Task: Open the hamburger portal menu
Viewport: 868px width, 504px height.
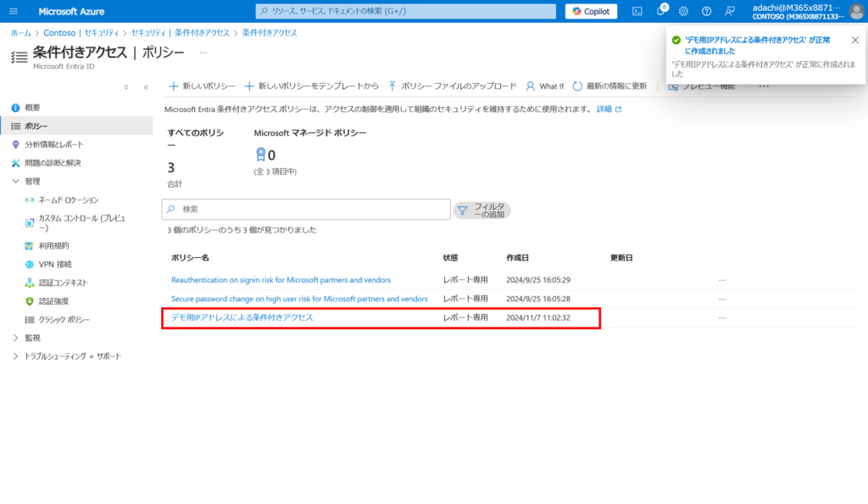Action: click(x=14, y=11)
